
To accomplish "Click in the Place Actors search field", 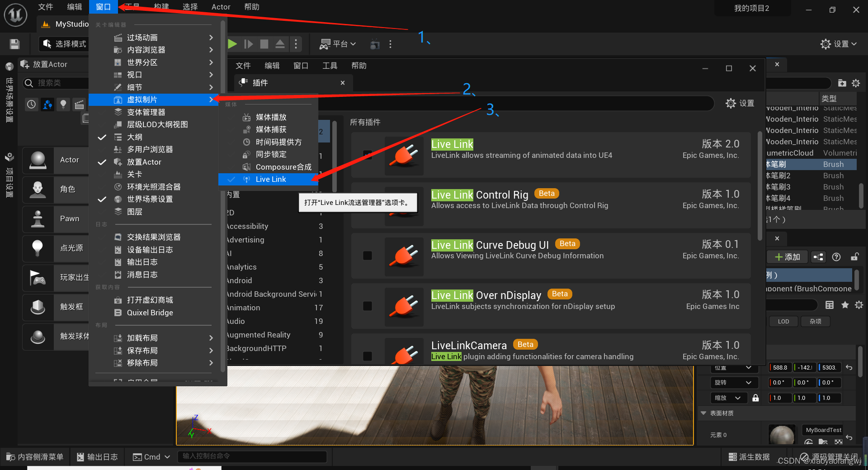I will tap(57, 83).
